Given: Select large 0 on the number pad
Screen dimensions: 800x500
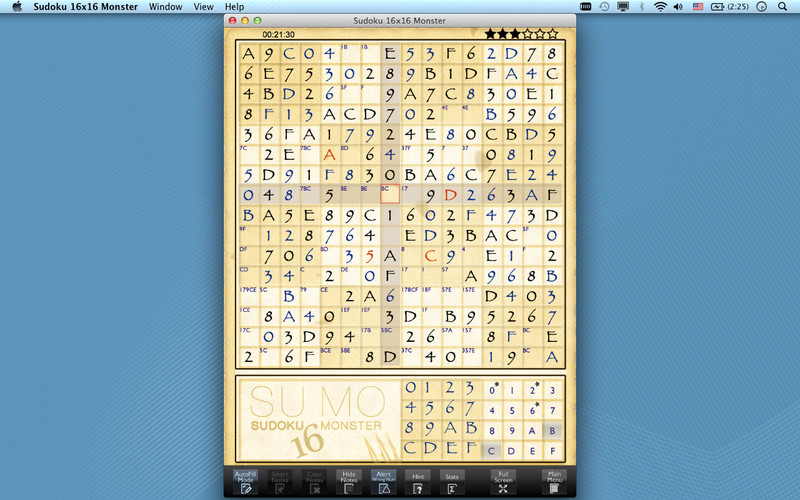Looking at the screenshot, I should click(x=410, y=388).
